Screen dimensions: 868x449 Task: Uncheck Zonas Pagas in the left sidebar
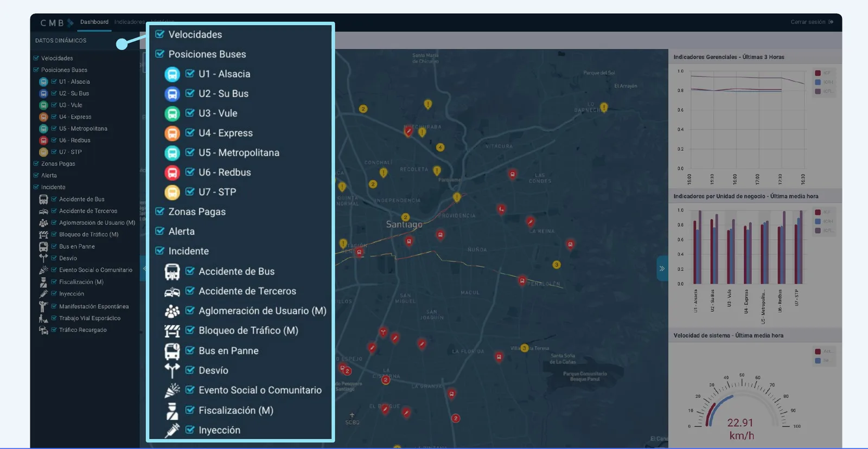pos(36,164)
